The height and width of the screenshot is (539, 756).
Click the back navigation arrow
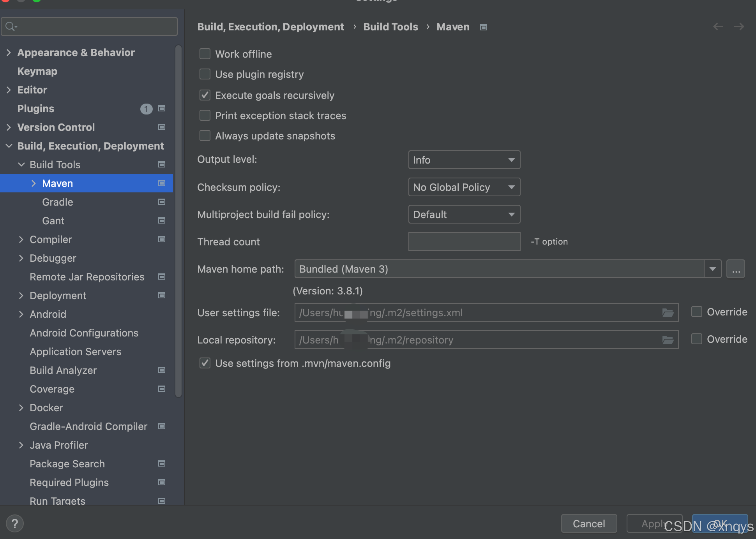point(718,26)
